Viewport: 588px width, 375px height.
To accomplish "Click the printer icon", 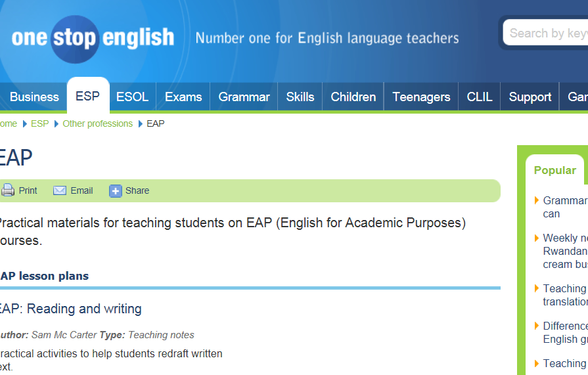I will click(x=8, y=190).
